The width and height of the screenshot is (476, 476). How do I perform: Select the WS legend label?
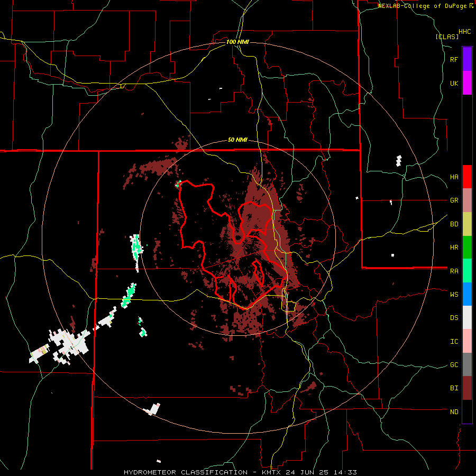tap(454, 295)
